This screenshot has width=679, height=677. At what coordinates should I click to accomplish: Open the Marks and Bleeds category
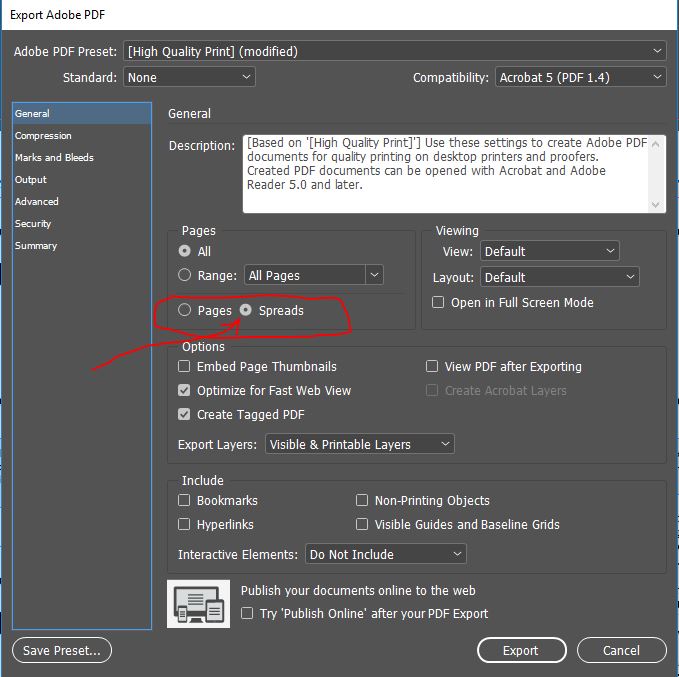point(82,158)
